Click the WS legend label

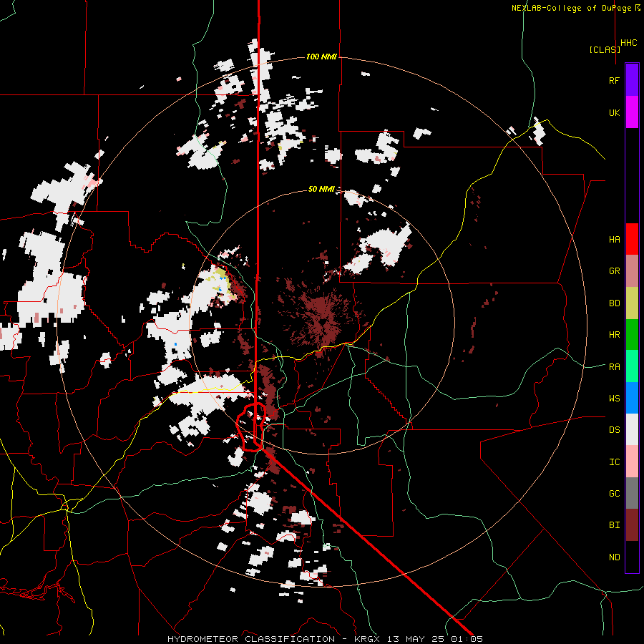pyautogui.click(x=614, y=399)
